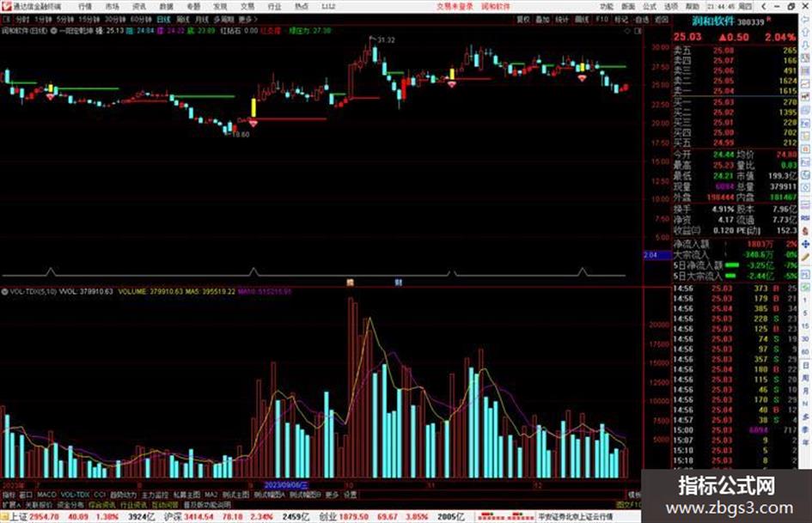Click the 设置 tab in indicator bar

[x=350, y=495]
